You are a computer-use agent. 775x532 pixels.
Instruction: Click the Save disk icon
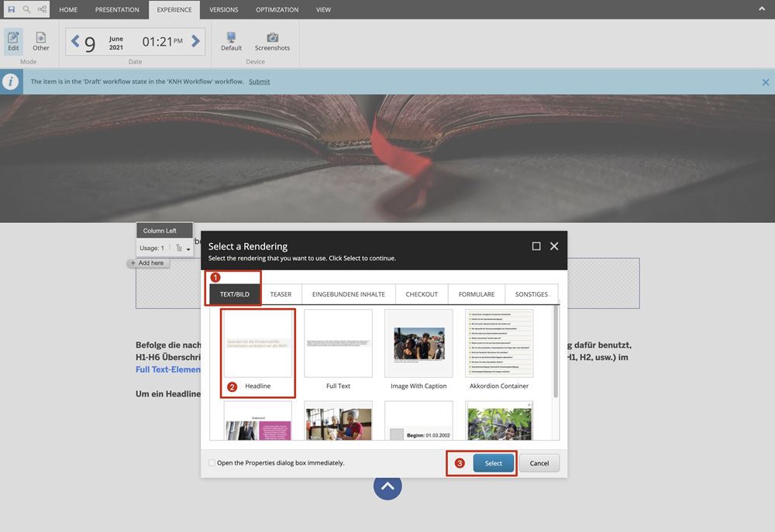tap(11, 9)
